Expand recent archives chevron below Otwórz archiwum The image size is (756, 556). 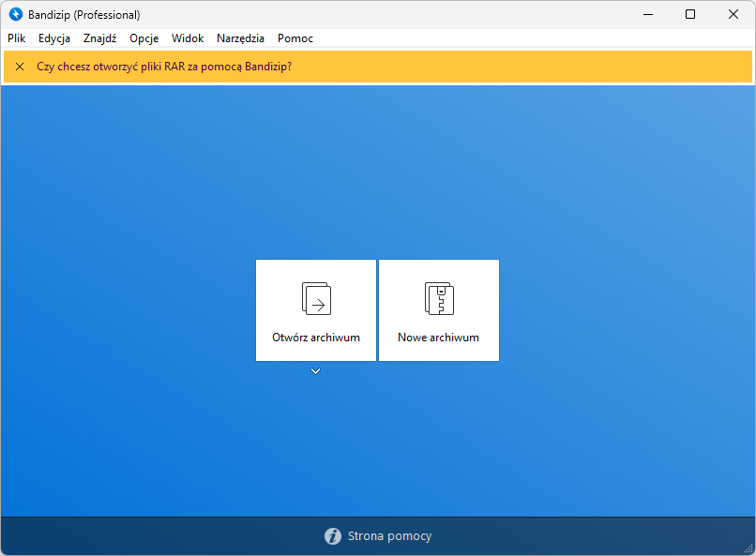(316, 371)
